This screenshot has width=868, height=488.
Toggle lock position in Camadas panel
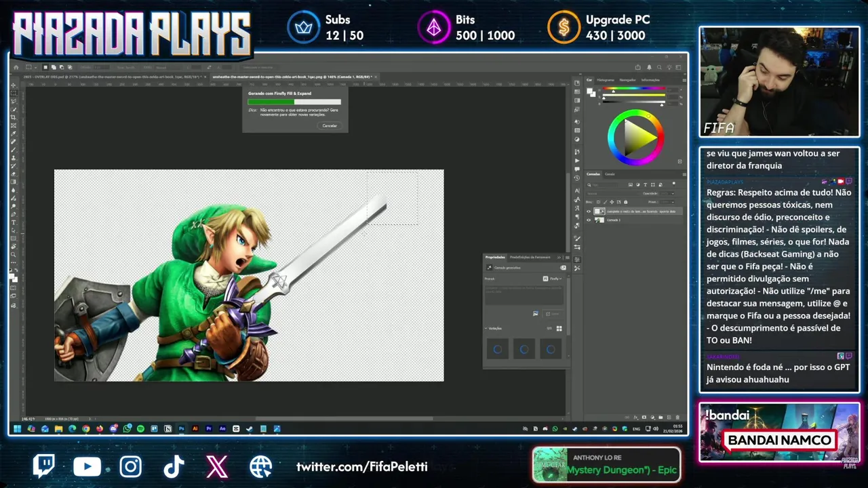click(612, 202)
